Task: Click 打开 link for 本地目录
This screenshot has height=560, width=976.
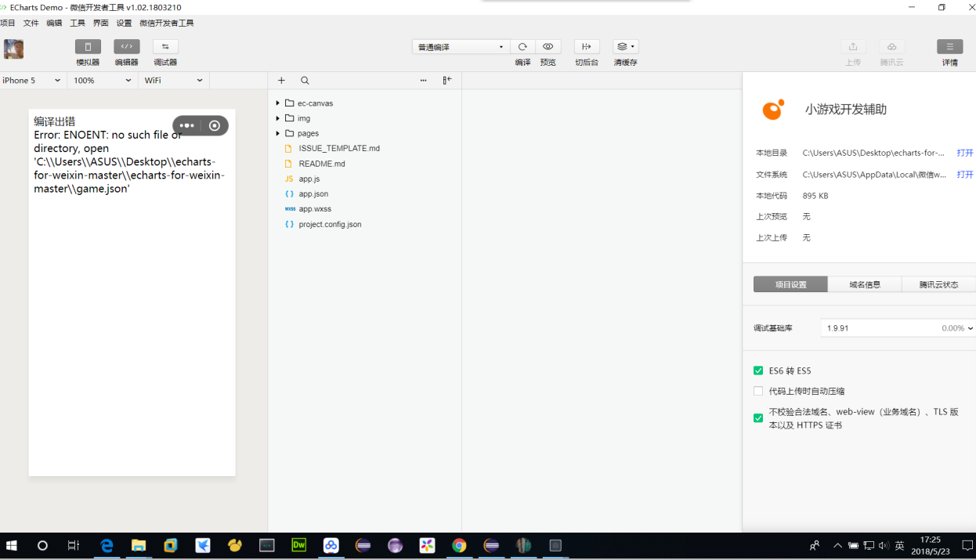Action: point(965,154)
